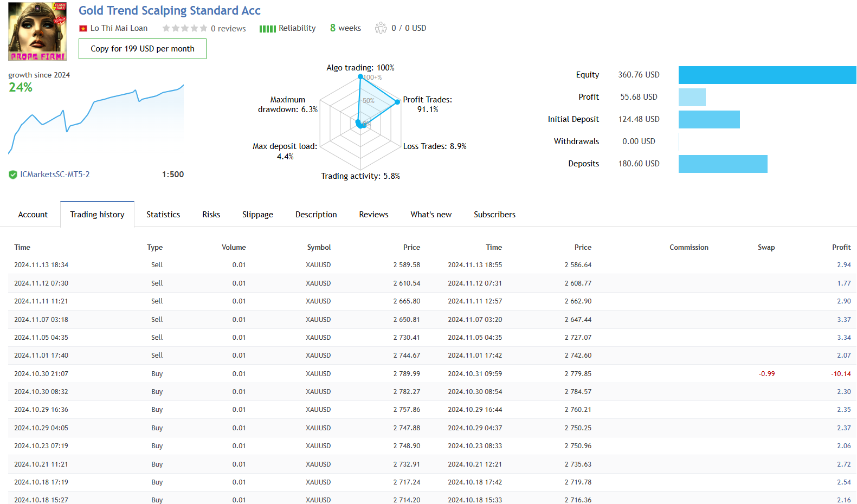The height and width of the screenshot is (504, 857).
Task: Click profit value 2.94
Action: coord(844,265)
